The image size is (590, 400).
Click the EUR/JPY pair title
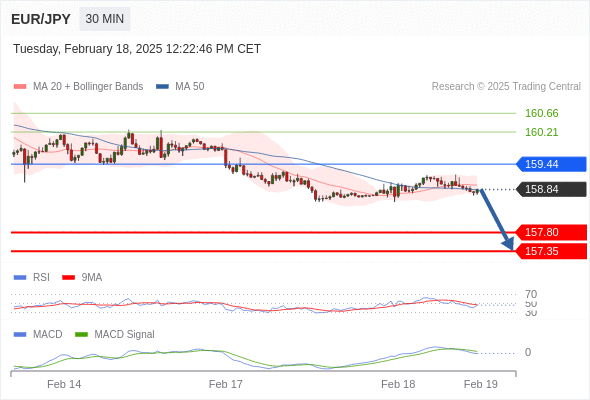tap(41, 19)
